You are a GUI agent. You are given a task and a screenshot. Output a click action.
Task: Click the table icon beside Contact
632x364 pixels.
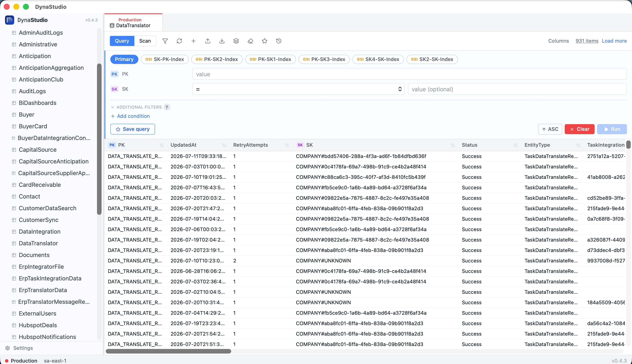pos(14,196)
